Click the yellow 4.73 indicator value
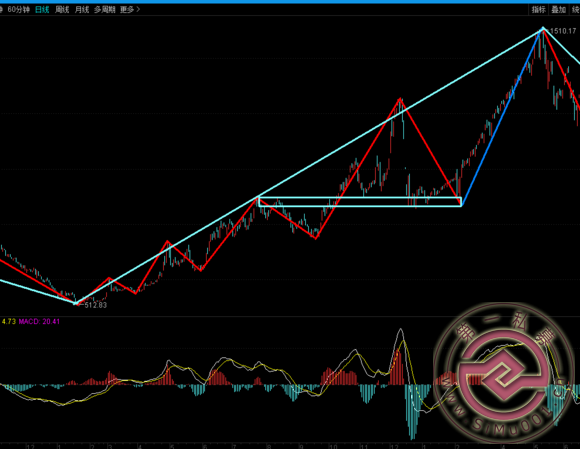 coord(9,321)
